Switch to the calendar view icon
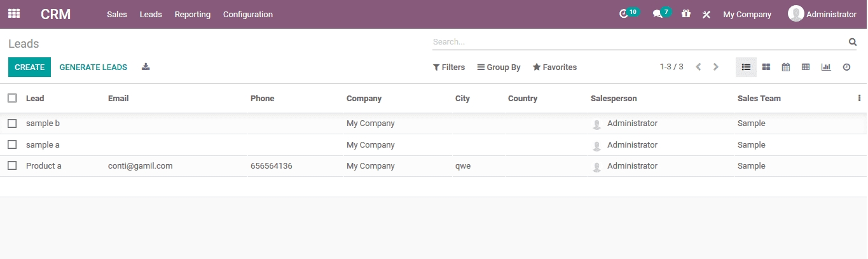 click(786, 67)
